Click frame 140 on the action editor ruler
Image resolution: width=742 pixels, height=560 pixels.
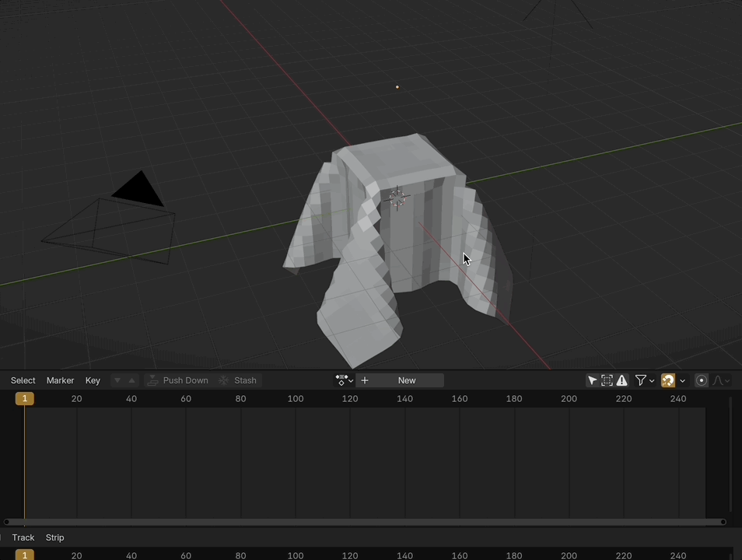[404, 398]
